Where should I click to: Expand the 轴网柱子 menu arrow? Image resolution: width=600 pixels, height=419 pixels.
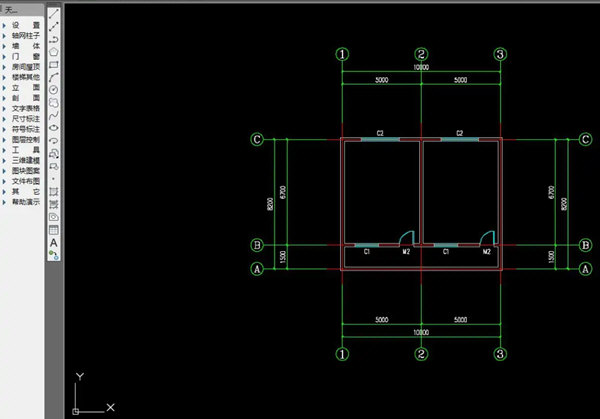(x=4, y=36)
